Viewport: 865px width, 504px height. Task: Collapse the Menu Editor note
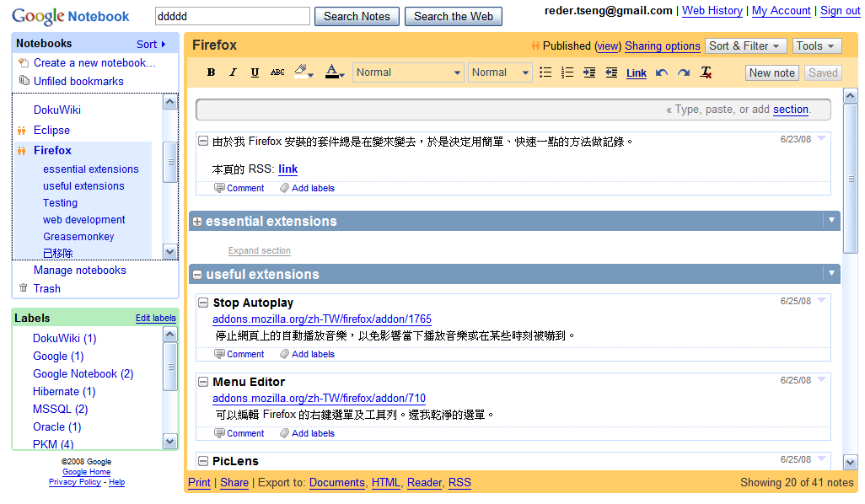coord(203,382)
